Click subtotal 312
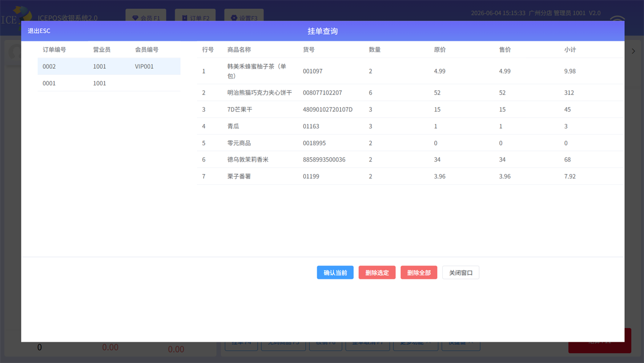Screen dimensions: 644x363 click(x=569, y=93)
